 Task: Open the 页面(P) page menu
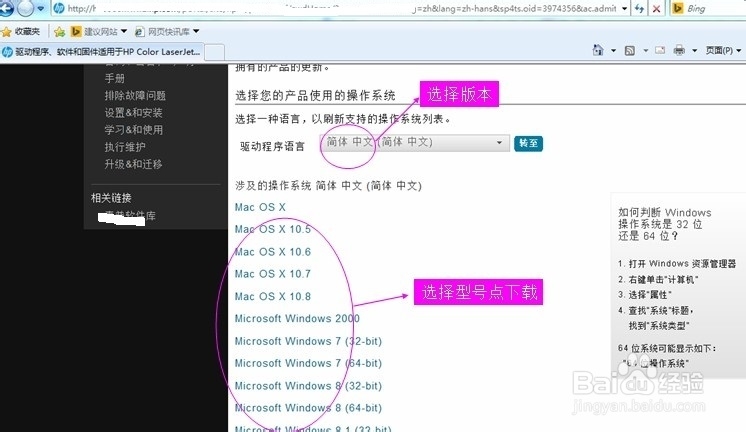click(723, 50)
